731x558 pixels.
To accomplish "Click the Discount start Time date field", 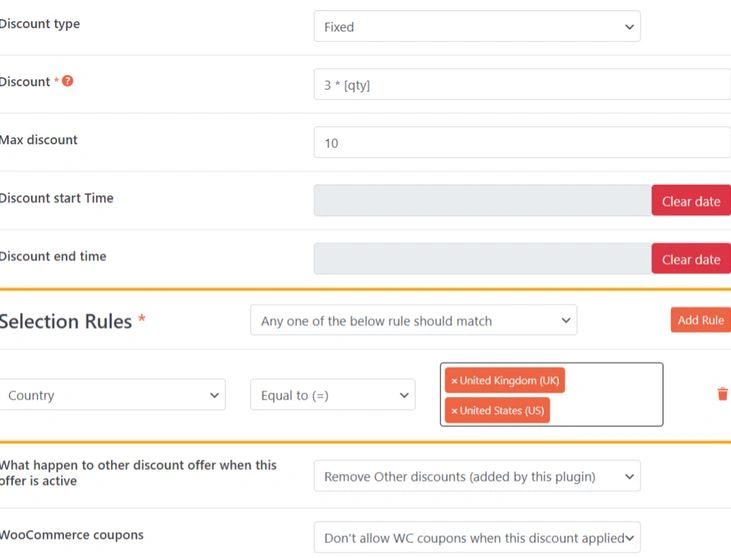I will [482, 200].
